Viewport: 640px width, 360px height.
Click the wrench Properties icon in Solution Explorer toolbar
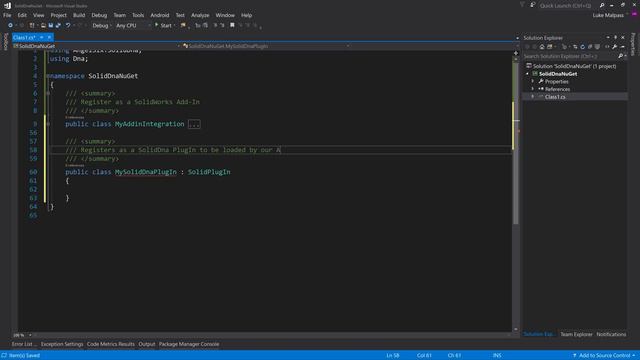pyautogui.click(x=614, y=47)
